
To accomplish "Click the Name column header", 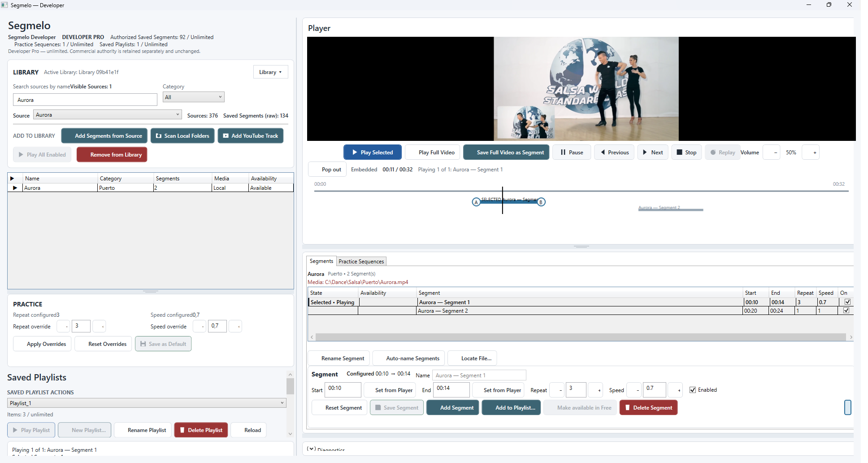I will (x=60, y=179).
